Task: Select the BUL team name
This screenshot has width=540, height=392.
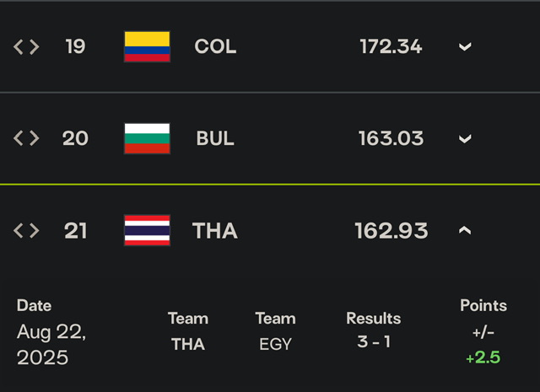Action: point(215,138)
